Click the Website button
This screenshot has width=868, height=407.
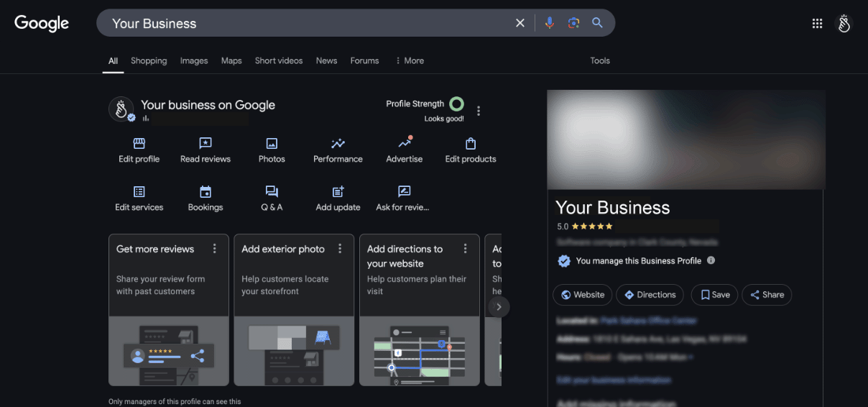[x=583, y=295]
